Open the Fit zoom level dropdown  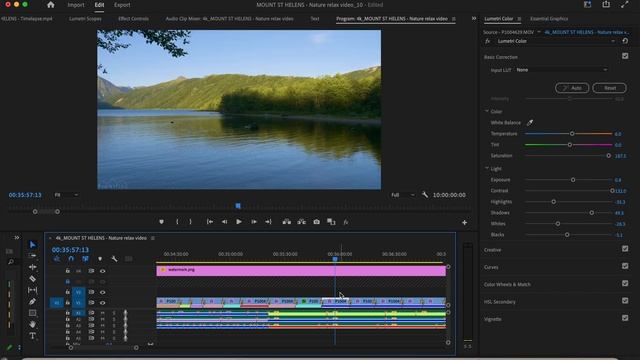click(66, 195)
